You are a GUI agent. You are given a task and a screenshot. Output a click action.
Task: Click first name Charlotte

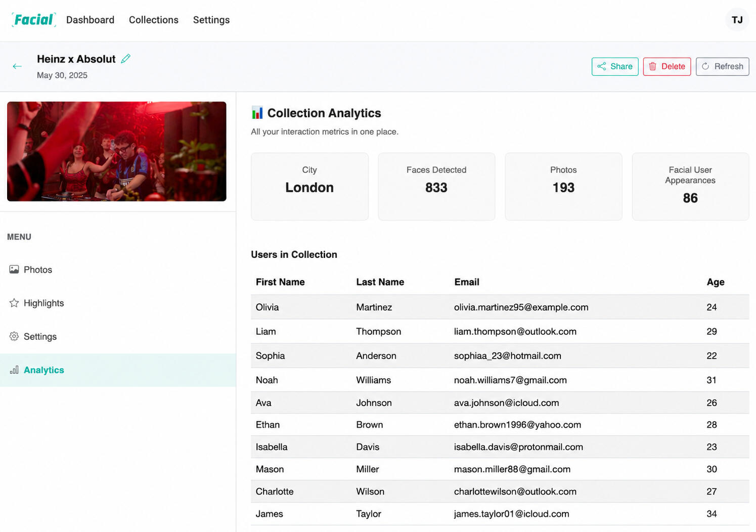click(274, 492)
